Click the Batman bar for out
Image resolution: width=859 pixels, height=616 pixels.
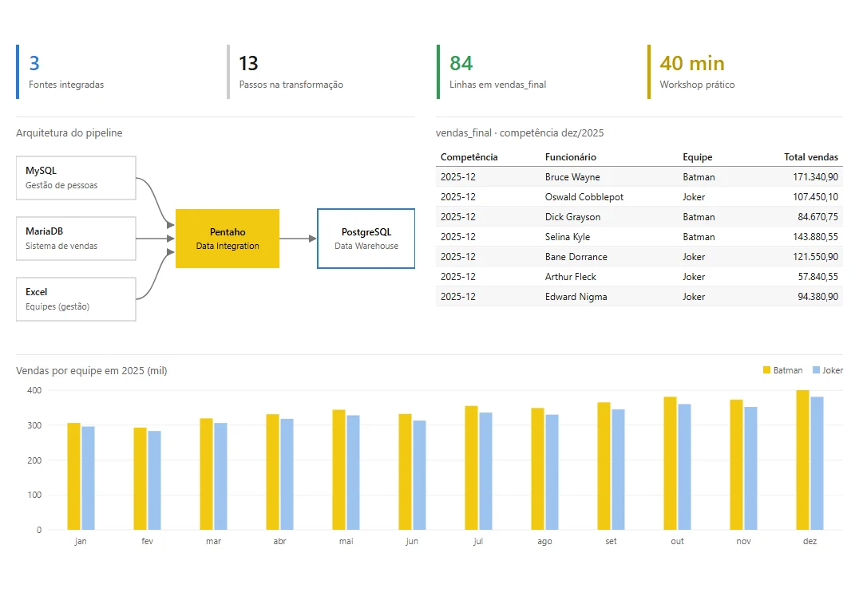tap(671, 464)
